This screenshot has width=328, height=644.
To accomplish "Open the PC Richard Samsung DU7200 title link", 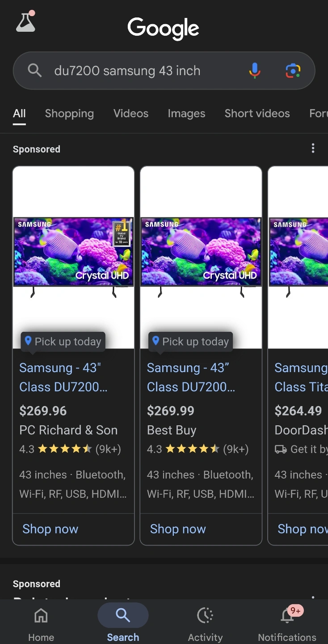I will [63, 377].
